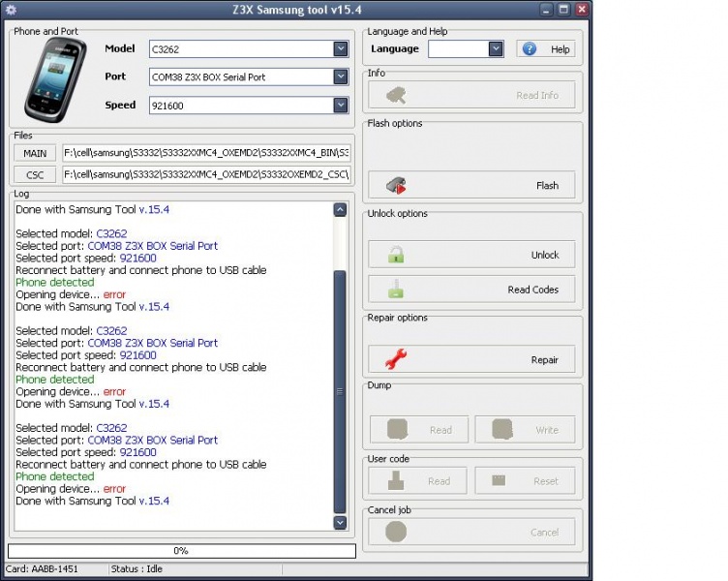Click the phone thumbnail image
This screenshot has width=728, height=581.
(x=56, y=79)
